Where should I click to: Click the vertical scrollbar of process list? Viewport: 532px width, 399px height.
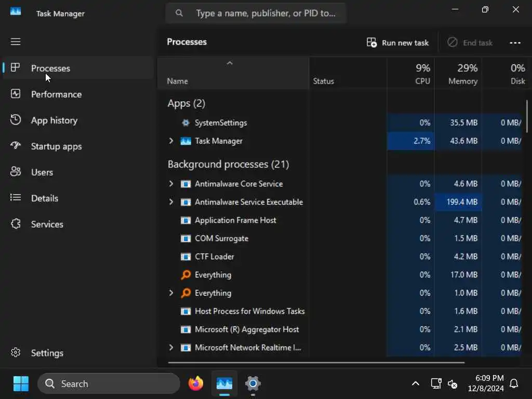pyautogui.click(x=527, y=116)
